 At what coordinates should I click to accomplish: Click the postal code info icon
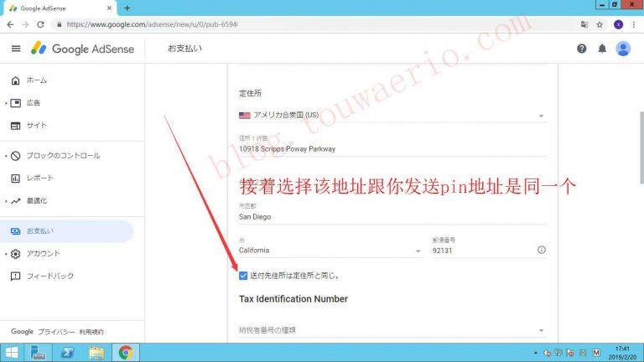coord(542,250)
